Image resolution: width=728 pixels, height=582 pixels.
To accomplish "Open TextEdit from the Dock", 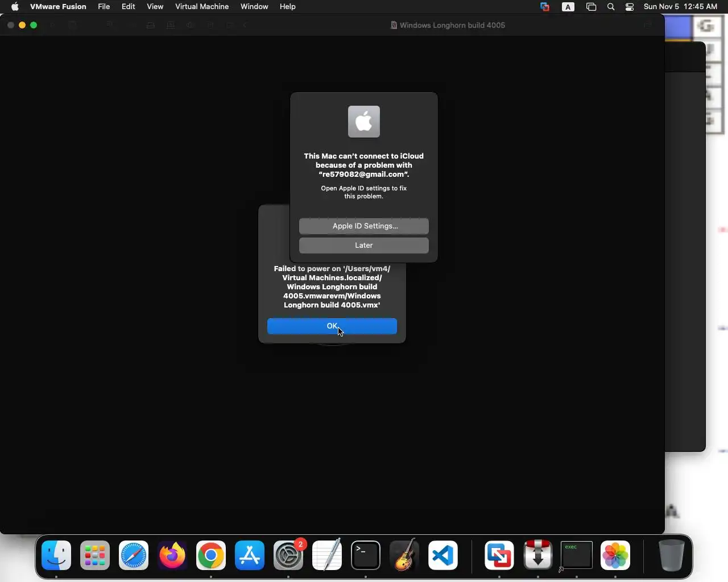I will [x=327, y=555].
